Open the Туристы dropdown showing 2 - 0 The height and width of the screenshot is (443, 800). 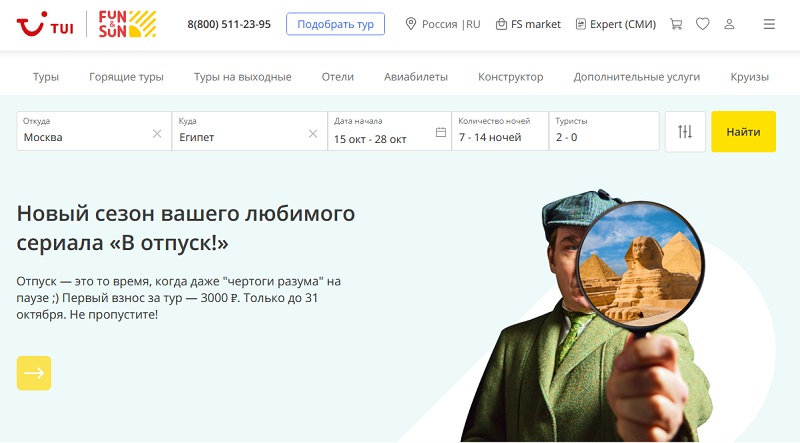point(604,131)
